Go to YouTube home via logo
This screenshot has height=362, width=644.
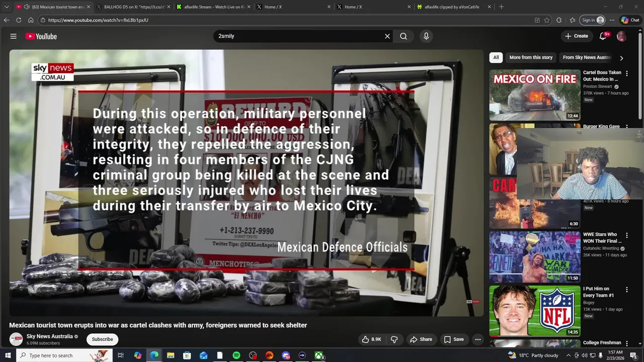41,36
